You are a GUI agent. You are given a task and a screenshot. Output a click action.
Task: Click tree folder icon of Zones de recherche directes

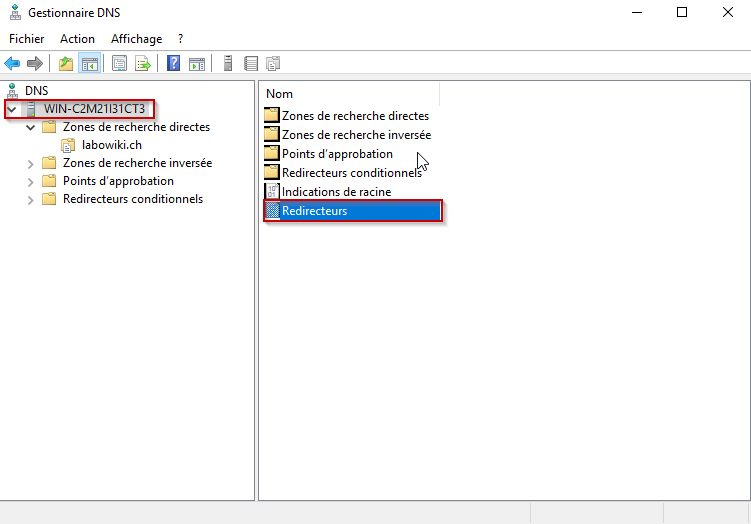(x=49, y=127)
